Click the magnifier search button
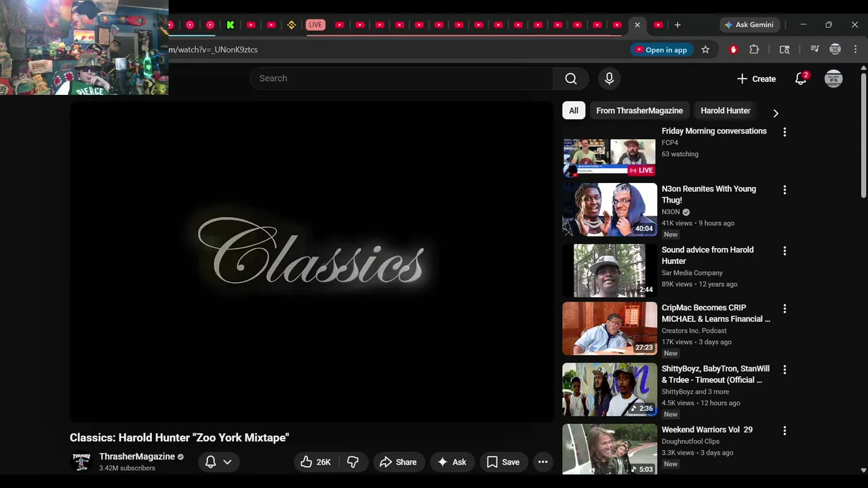This screenshot has width=868, height=488. tap(571, 79)
